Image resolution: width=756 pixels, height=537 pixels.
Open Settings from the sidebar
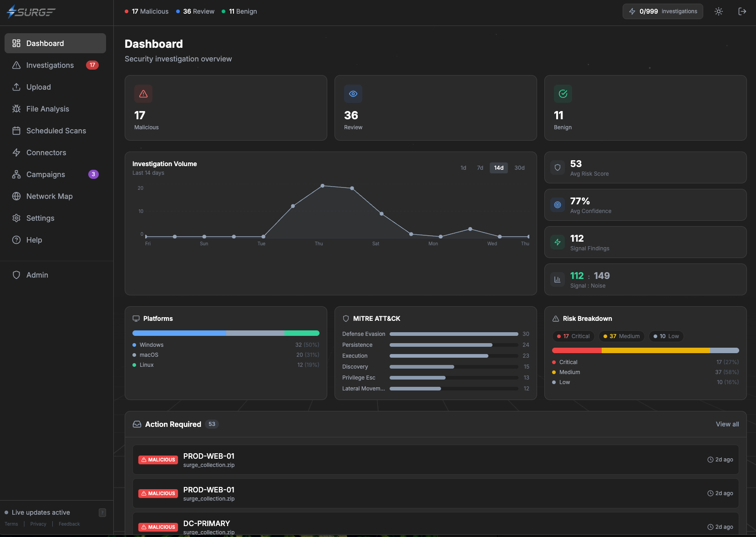click(39, 218)
